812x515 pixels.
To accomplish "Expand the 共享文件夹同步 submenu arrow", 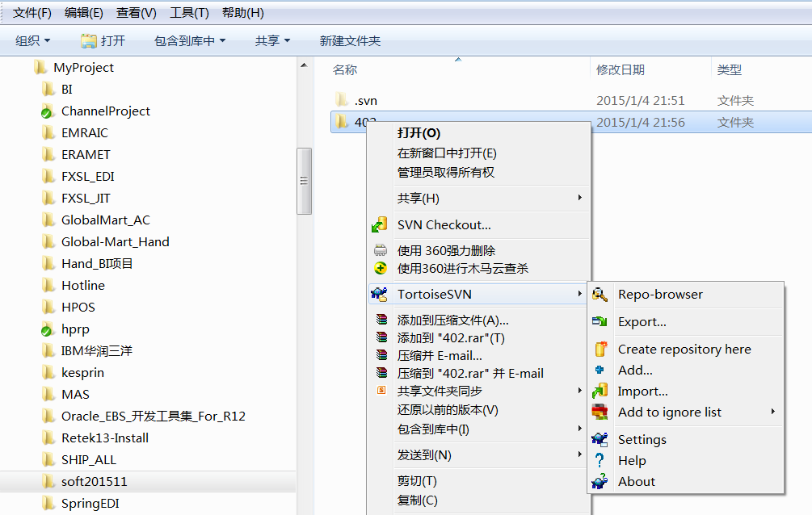I will [x=579, y=390].
